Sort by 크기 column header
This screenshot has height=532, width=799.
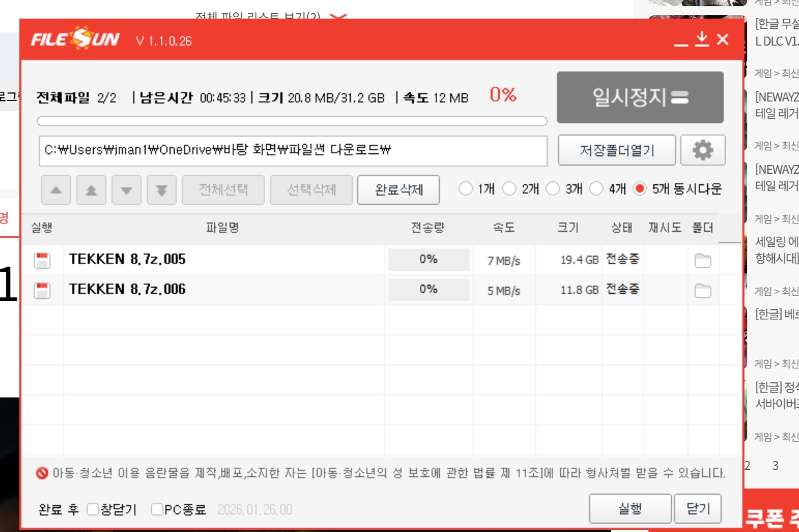pyautogui.click(x=568, y=228)
